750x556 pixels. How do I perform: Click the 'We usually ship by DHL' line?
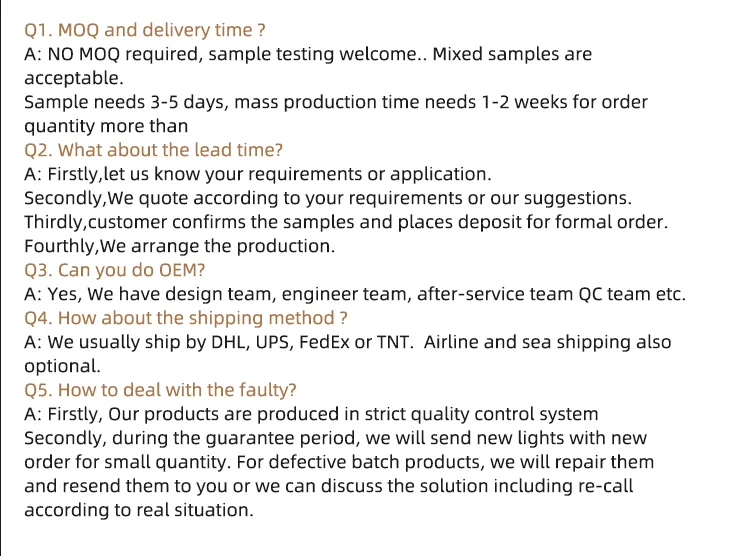click(x=348, y=342)
